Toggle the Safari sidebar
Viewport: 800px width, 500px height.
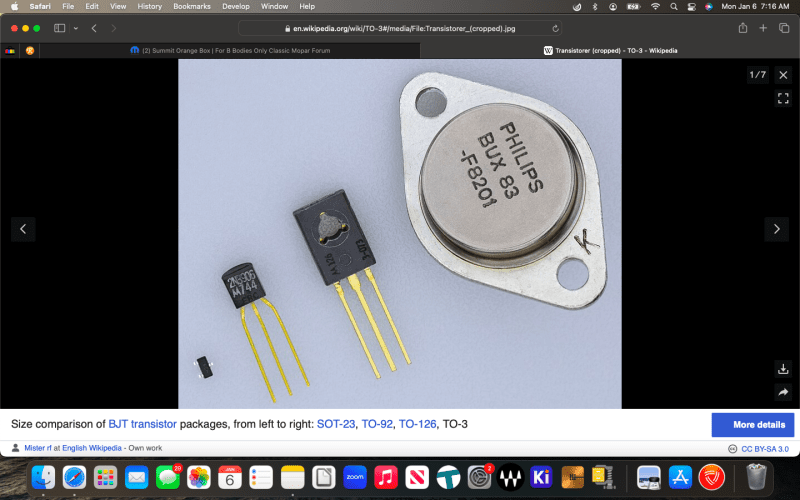point(60,28)
